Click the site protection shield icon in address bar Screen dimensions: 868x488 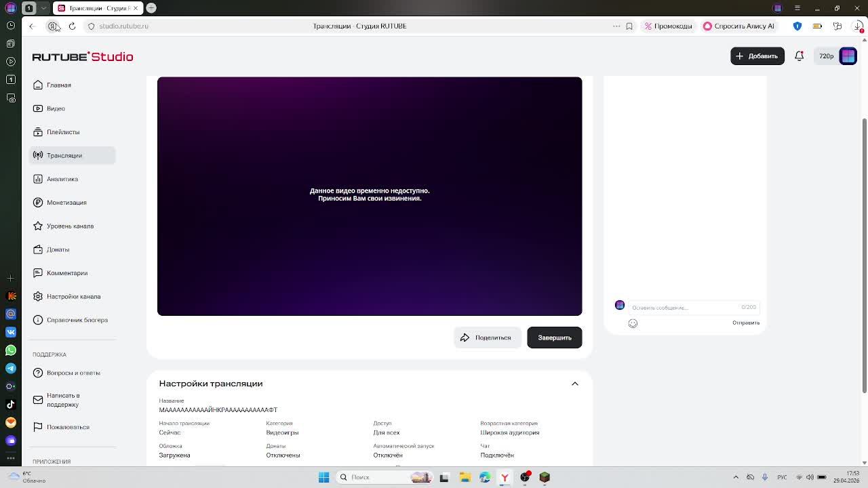91,26
